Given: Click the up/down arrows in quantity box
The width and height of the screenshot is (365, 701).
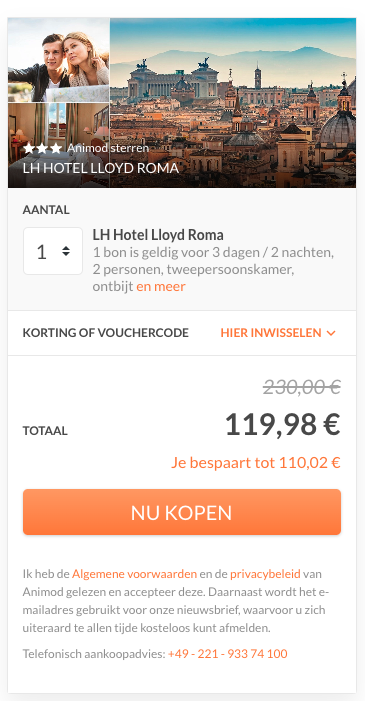Looking at the screenshot, I should click(66, 251).
